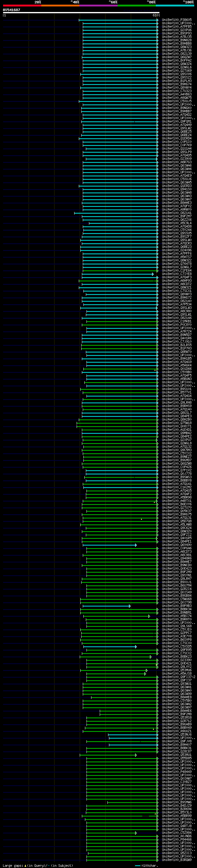197x868 pixels.
Task: Select the UniRef100_C1FE64 entry
Action: pos(176,271)
